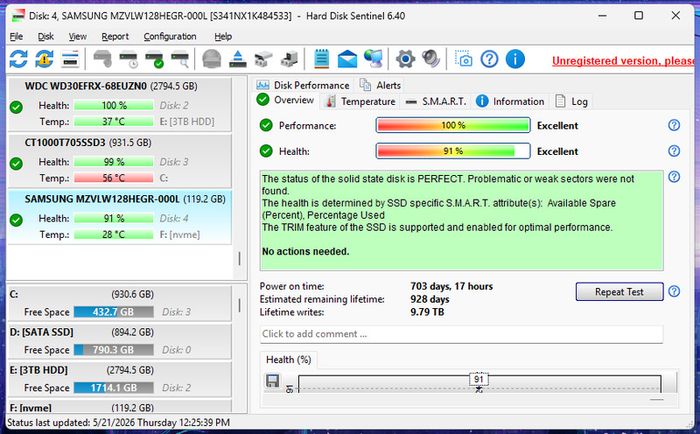
Task: Select the E: [3TB HDD] partition entry
Action: click(x=120, y=379)
